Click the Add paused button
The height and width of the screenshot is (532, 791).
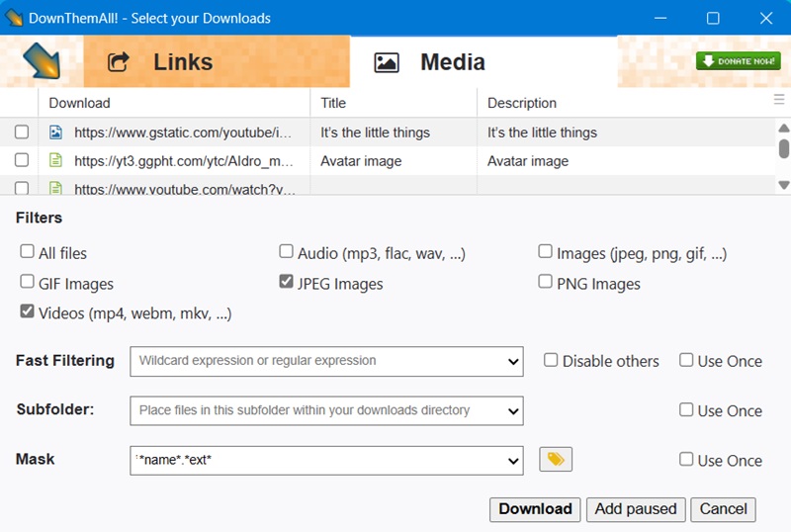tap(636, 509)
